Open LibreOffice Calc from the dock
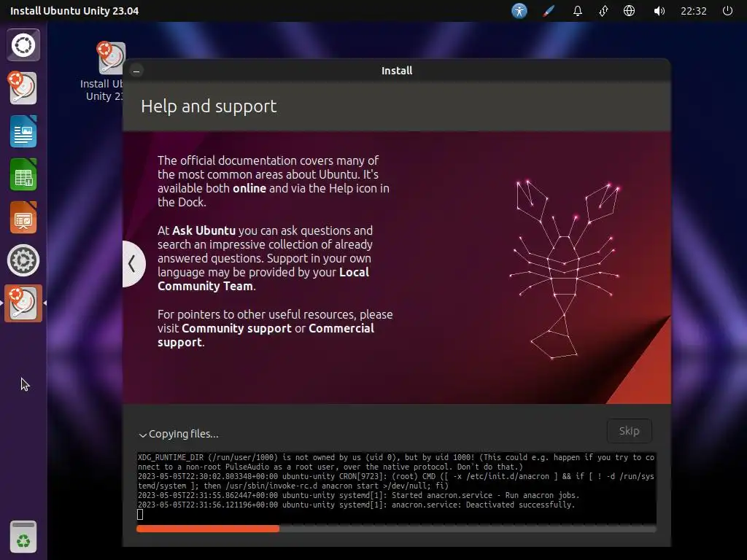The image size is (747, 560). 23,174
